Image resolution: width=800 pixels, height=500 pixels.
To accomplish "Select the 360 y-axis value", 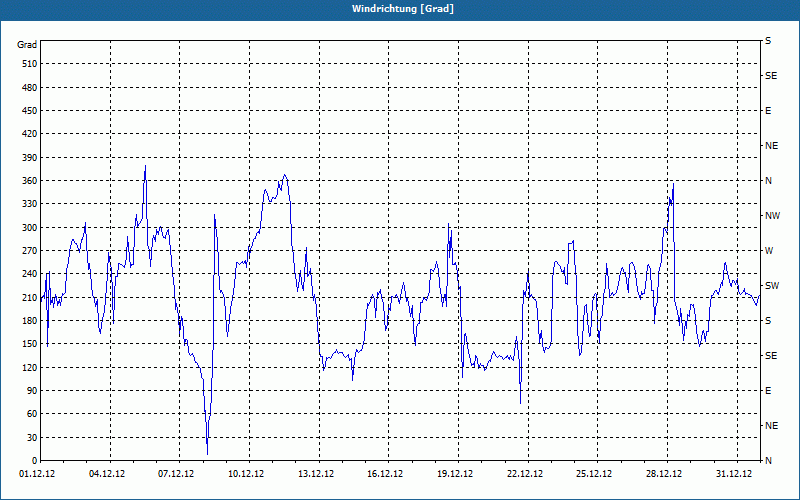I will 30,181.
